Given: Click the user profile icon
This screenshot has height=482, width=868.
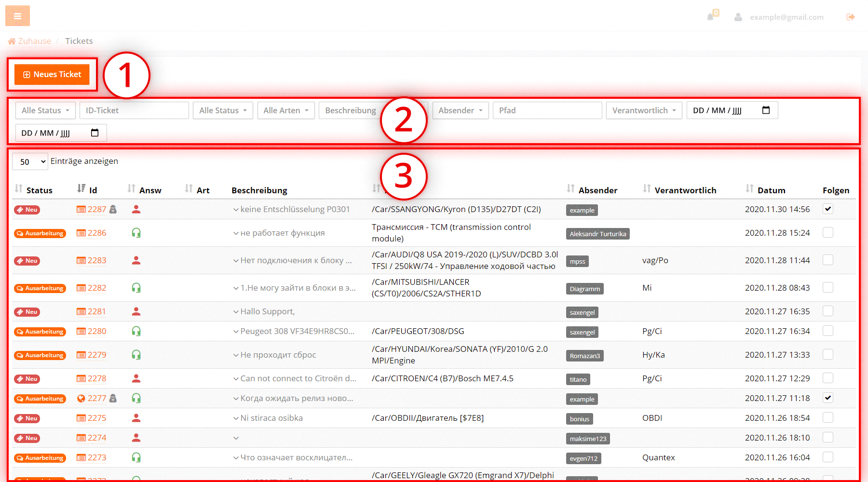Looking at the screenshot, I should 738,17.
